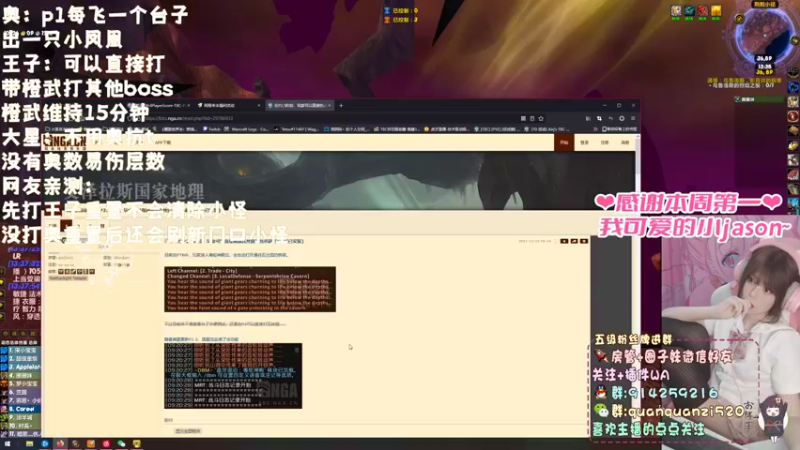Click the browser address bar URL
The image size is (800, 450).
point(190,118)
